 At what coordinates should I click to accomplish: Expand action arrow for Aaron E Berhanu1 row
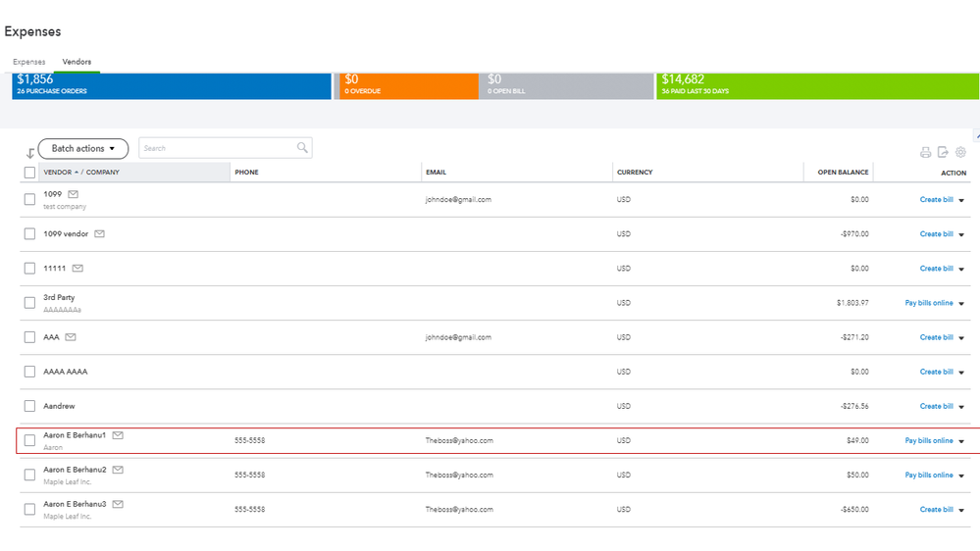(961, 441)
